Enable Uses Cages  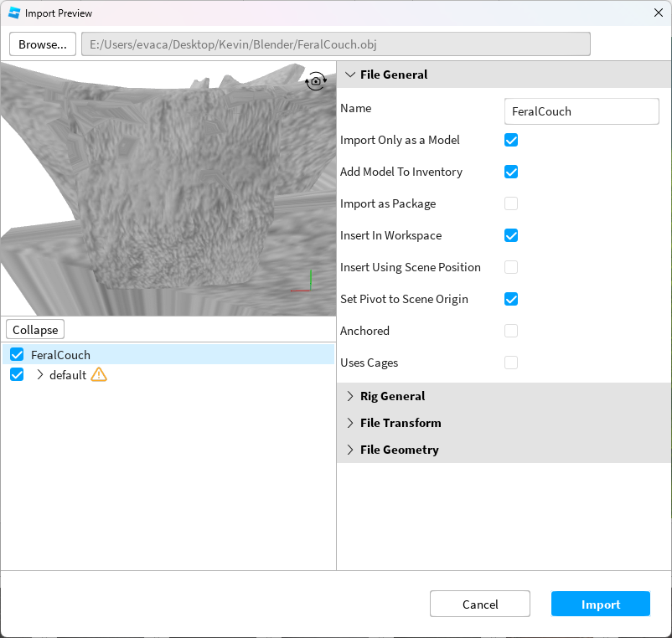[x=511, y=363]
